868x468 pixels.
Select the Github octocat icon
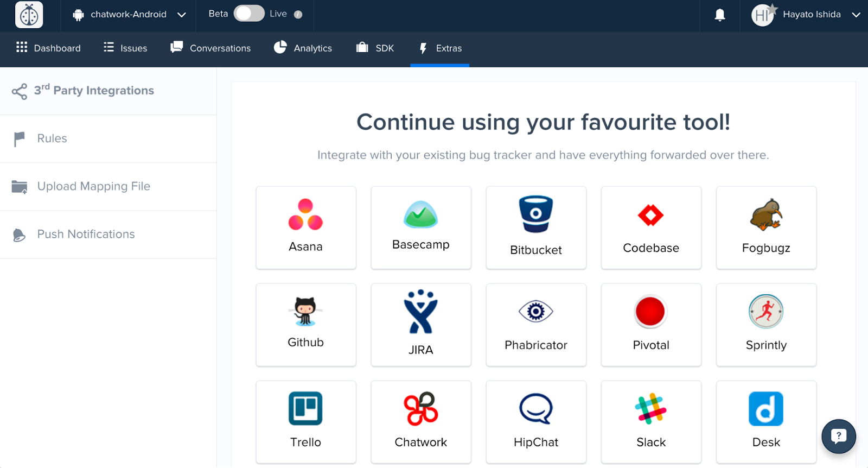[305, 311]
